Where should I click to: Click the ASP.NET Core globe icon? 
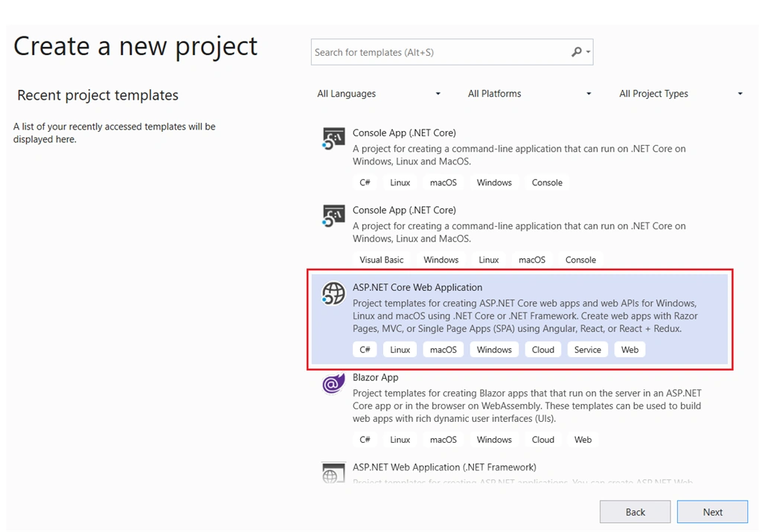click(333, 293)
